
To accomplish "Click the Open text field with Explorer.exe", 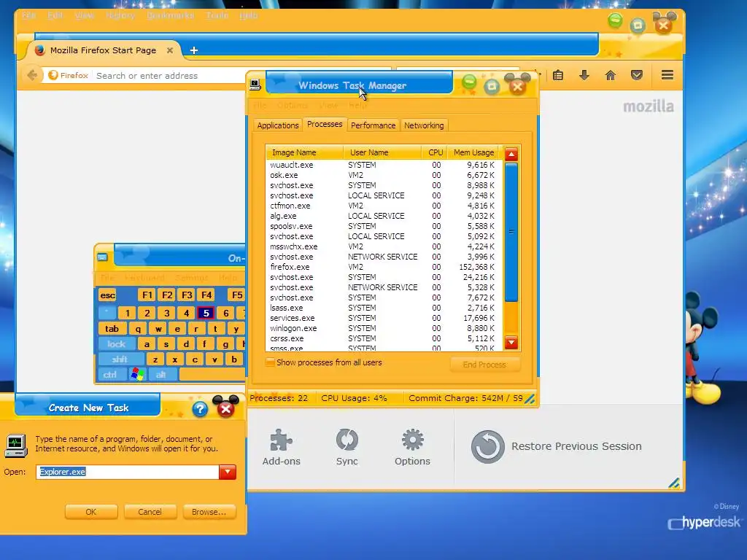I will point(127,472).
